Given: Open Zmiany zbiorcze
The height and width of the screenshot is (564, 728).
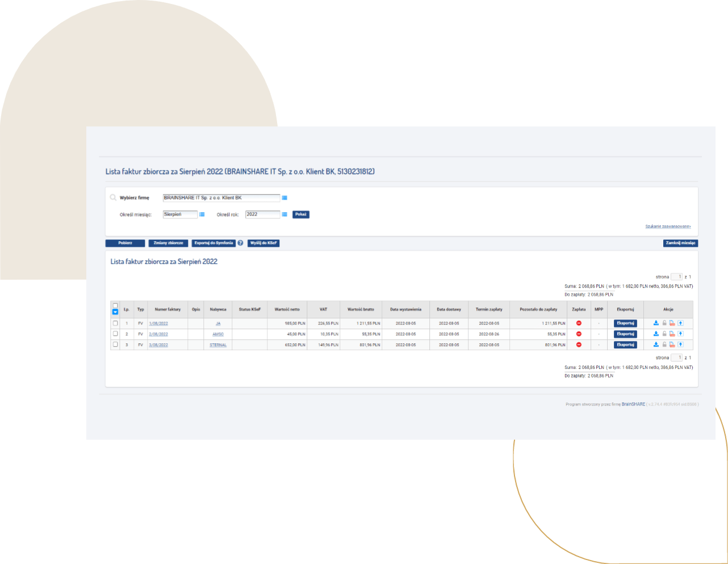Looking at the screenshot, I should 168,243.
